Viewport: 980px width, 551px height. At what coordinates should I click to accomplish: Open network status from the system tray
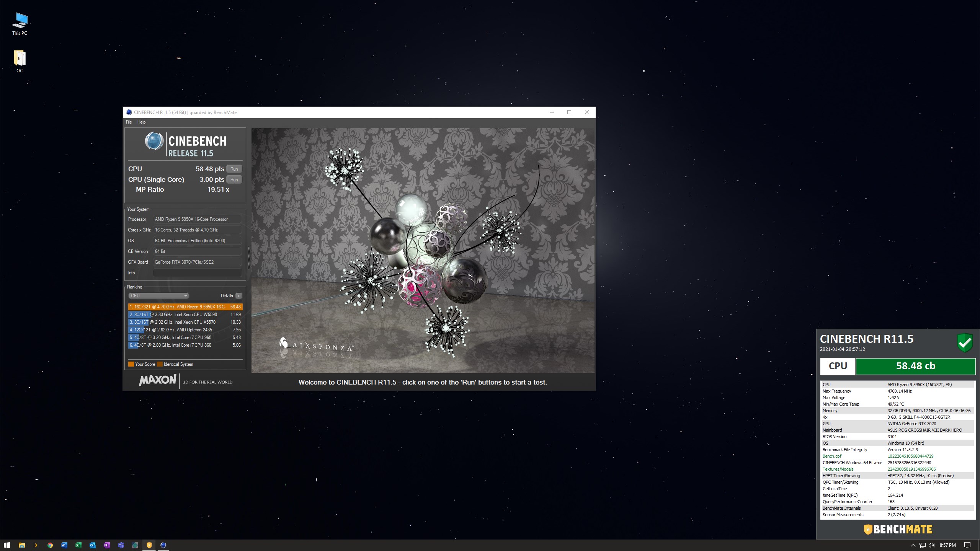[923, 545]
